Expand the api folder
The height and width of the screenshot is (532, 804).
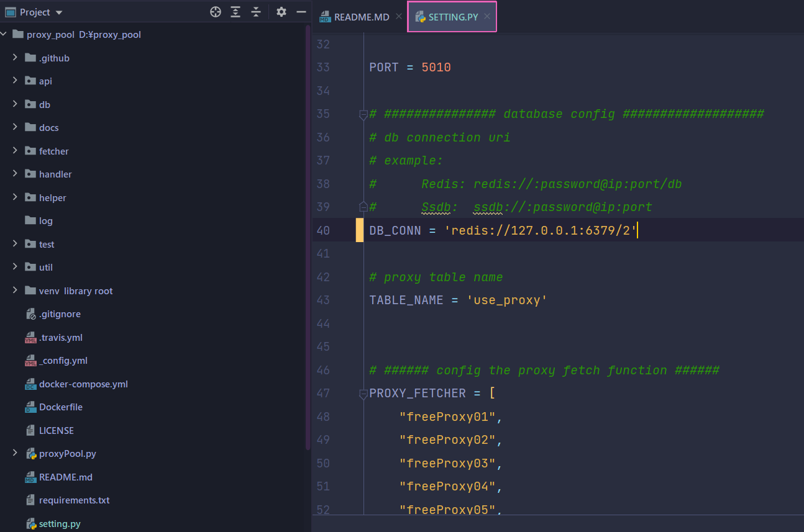15,81
